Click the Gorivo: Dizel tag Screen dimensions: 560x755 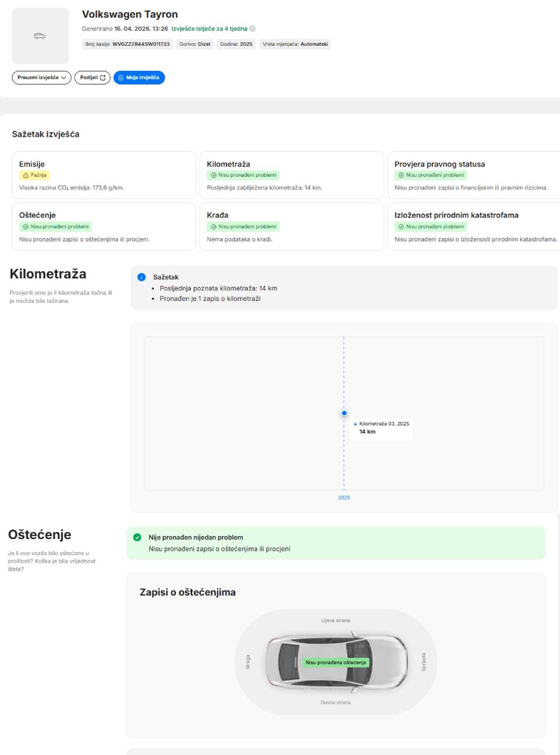click(194, 44)
